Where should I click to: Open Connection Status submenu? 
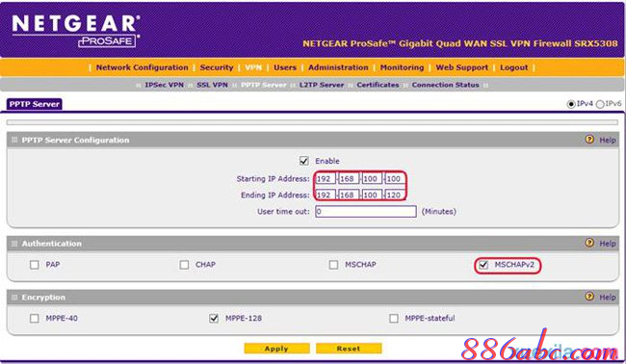445,85
